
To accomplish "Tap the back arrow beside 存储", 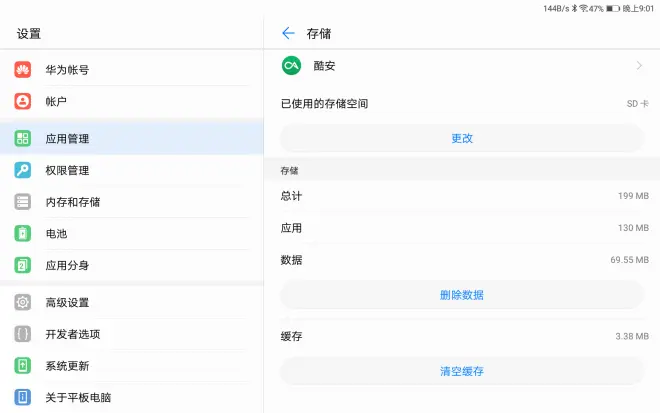I will (288, 33).
